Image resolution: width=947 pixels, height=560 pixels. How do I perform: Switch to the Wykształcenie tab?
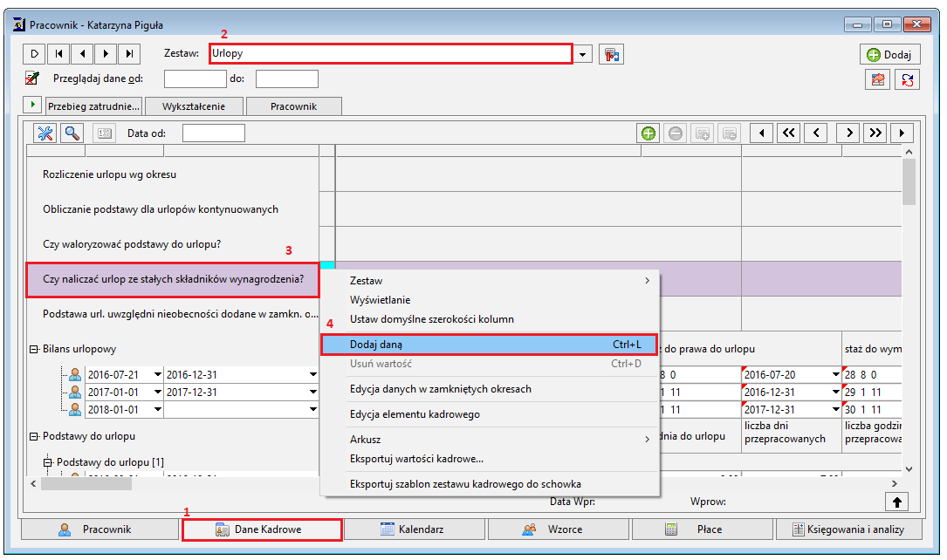click(x=194, y=106)
